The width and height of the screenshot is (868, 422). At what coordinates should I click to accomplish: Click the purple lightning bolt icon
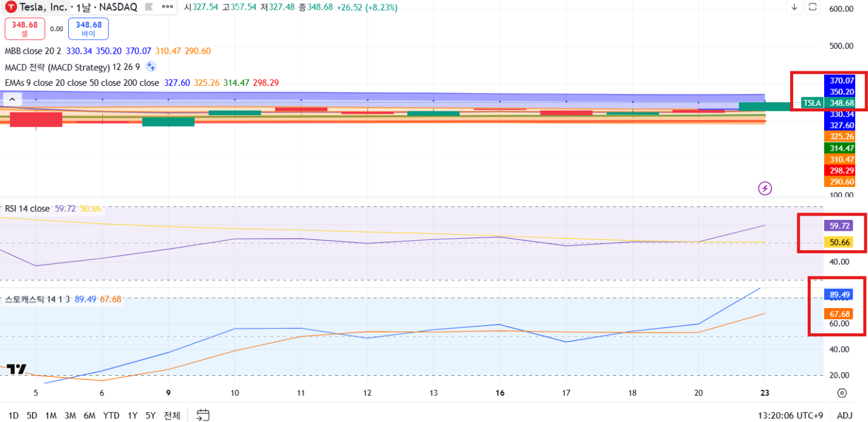(765, 188)
